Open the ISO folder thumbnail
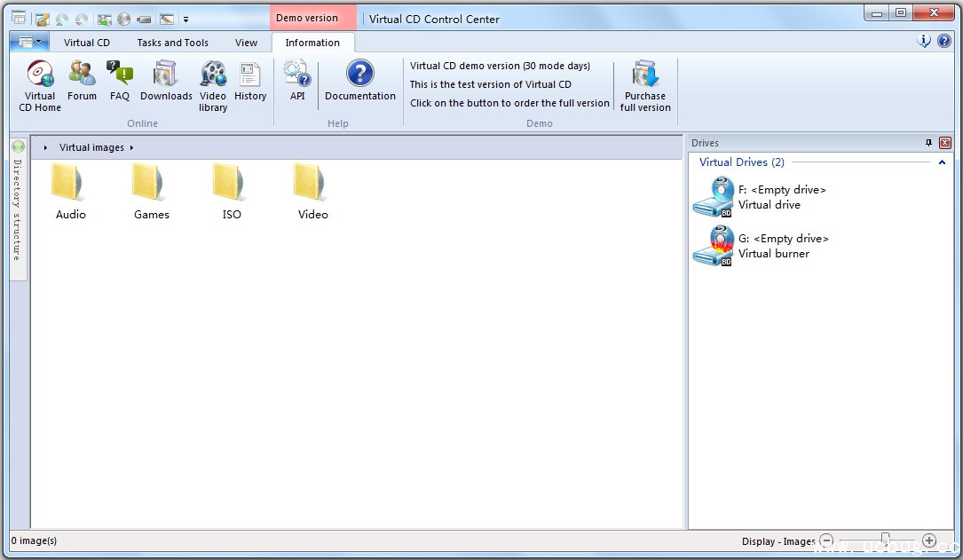Screen dimensions: 963x560 pos(232,190)
